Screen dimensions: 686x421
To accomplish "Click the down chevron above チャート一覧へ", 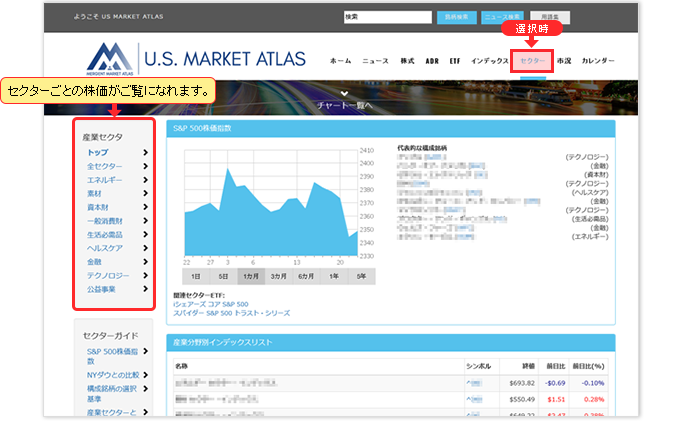I will coord(344,94).
